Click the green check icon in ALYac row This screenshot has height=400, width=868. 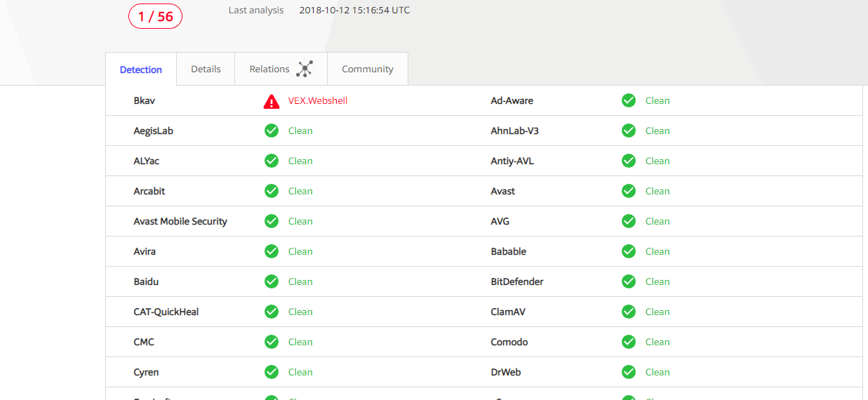click(x=272, y=161)
